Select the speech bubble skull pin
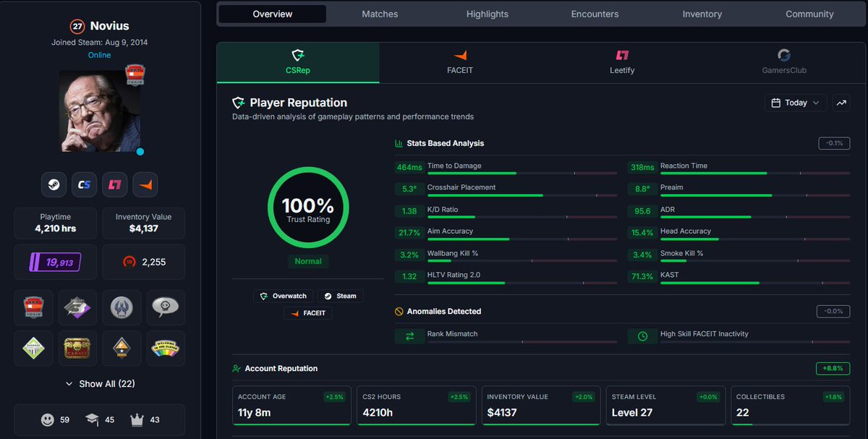Screen dimensions: 868x439 166,308
